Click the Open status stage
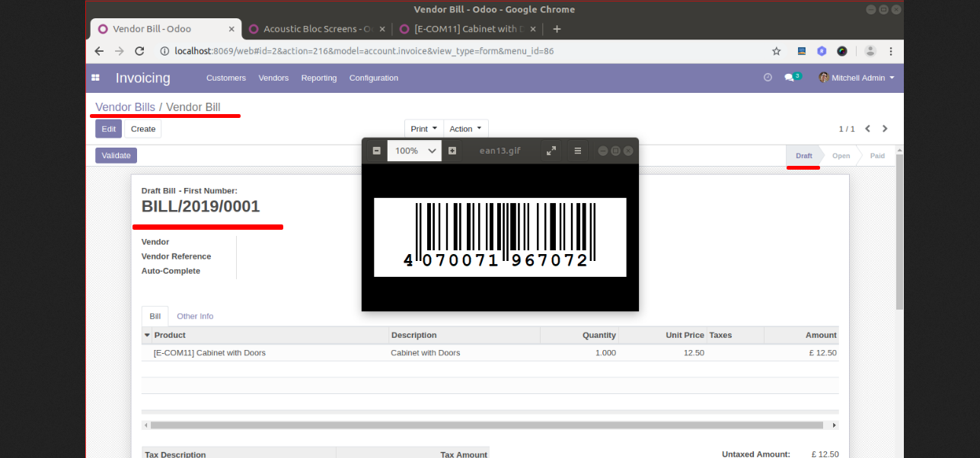This screenshot has width=980, height=458. click(841, 155)
